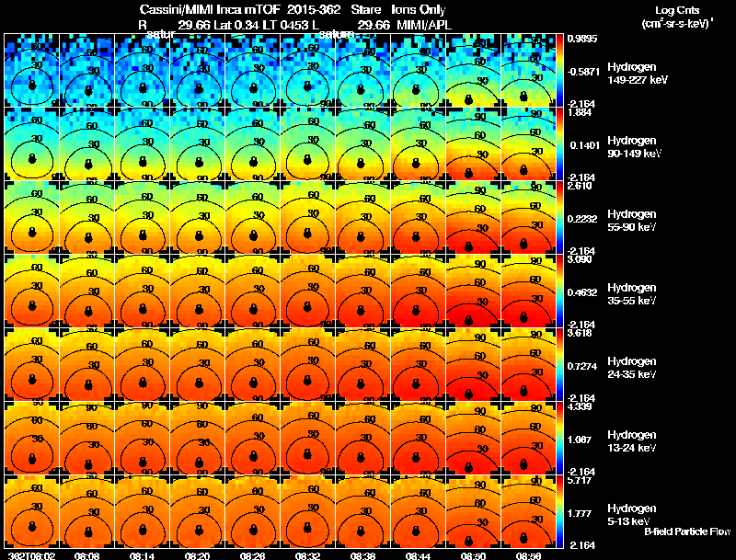Click the color bar of the 13-24 keV row

[559, 438]
